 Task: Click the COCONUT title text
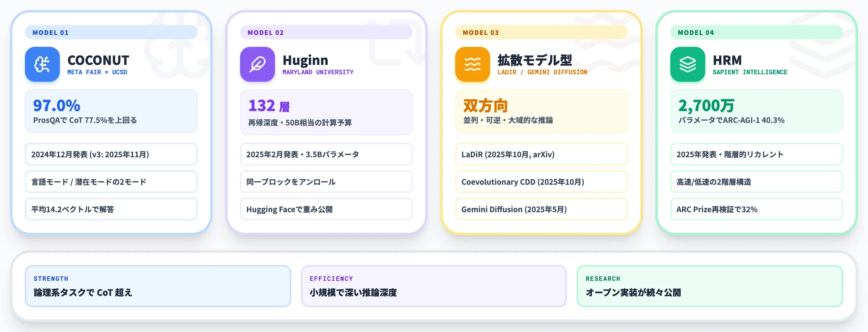[98, 60]
